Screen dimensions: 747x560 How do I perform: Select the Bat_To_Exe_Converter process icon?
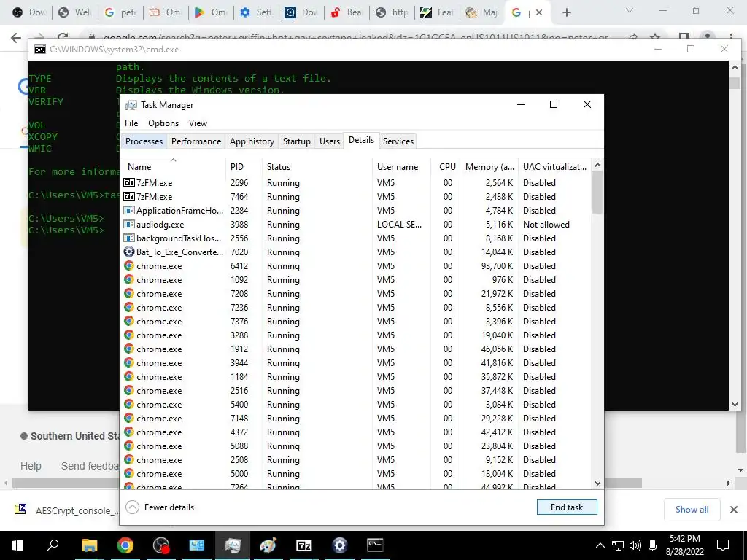pyautogui.click(x=129, y=252)
